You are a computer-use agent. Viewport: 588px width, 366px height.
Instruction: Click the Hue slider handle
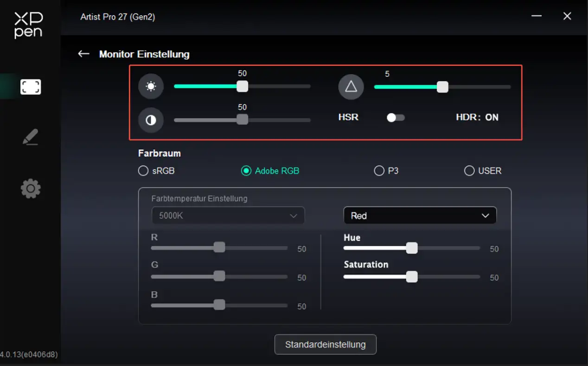[412, 248]
